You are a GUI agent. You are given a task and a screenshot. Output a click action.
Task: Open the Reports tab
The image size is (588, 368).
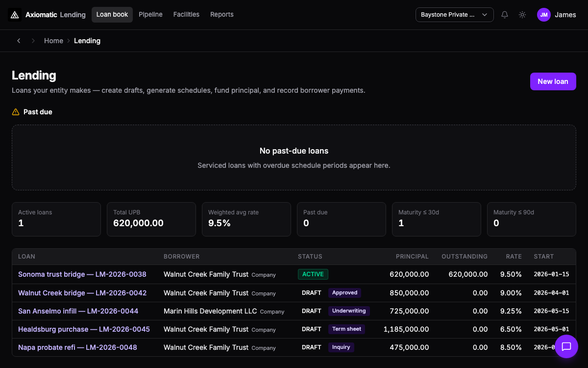[x=222, y=15]
